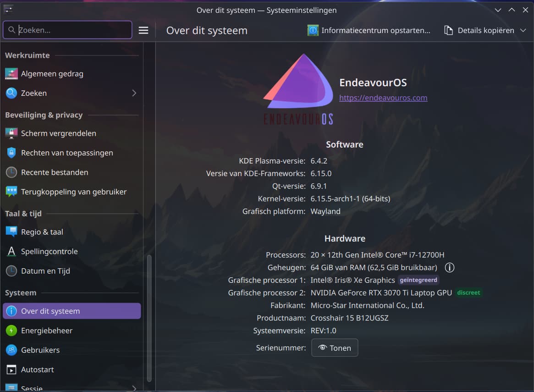The image size is (534, 392).
Task: Click the Systeemversie value REV:1.0
Action: 323,331
